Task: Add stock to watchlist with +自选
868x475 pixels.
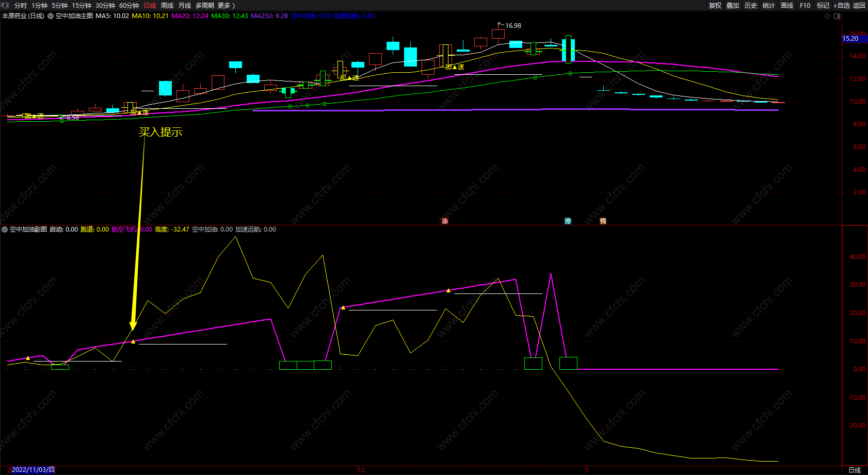Action: 842,5
